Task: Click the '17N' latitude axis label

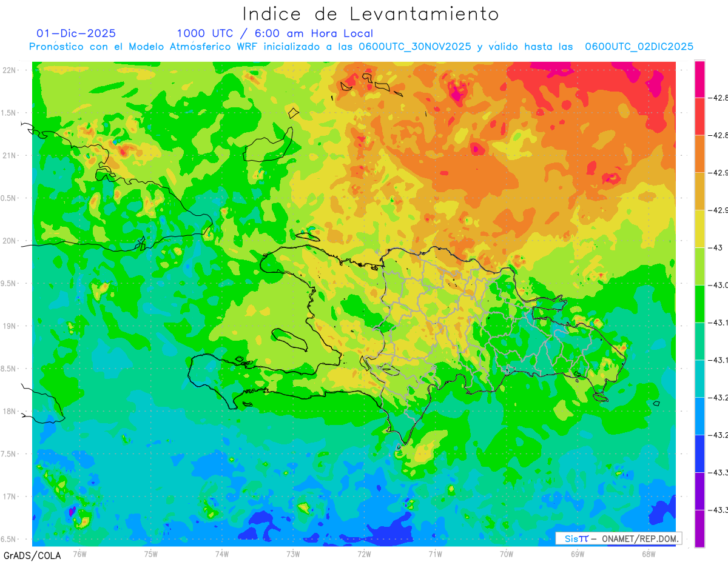Action: click(9, 497)
